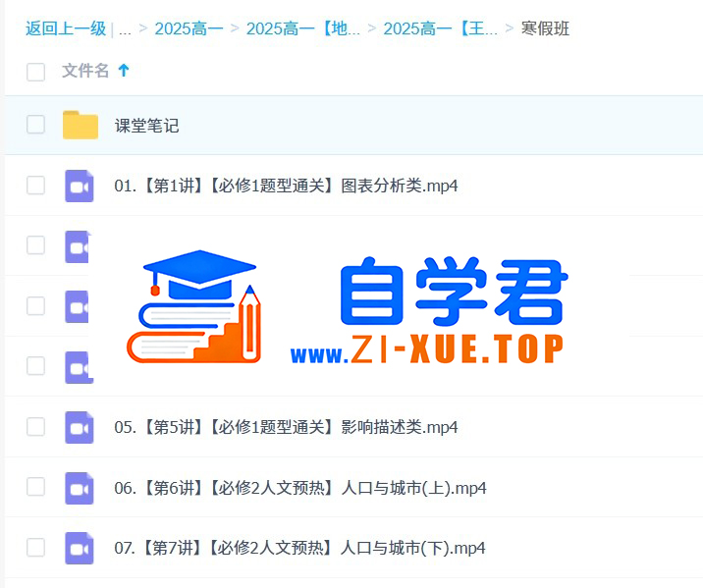Click the video icon of 06. 人口与城市(上).mp4
The width and height of the screenshot is (703, 588).
[80, 488]
